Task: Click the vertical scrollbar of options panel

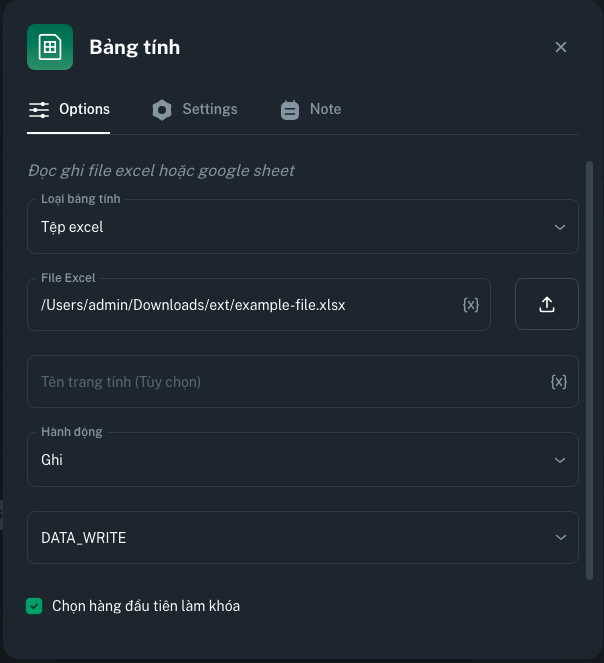Action: [589, 370]
